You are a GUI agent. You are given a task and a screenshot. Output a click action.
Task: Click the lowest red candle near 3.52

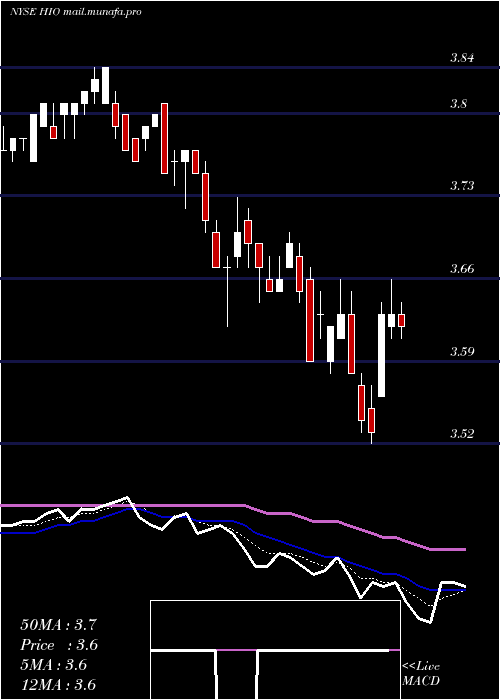(x=371, y=420)
